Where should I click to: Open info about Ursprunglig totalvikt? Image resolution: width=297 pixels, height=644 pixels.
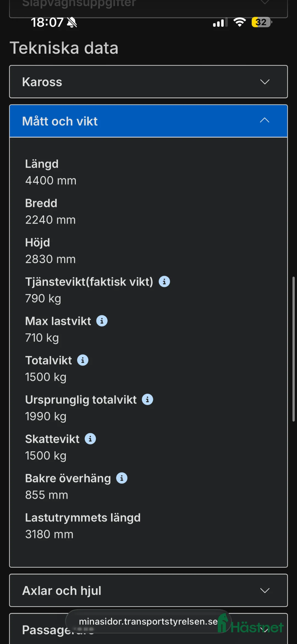(147, 399)
